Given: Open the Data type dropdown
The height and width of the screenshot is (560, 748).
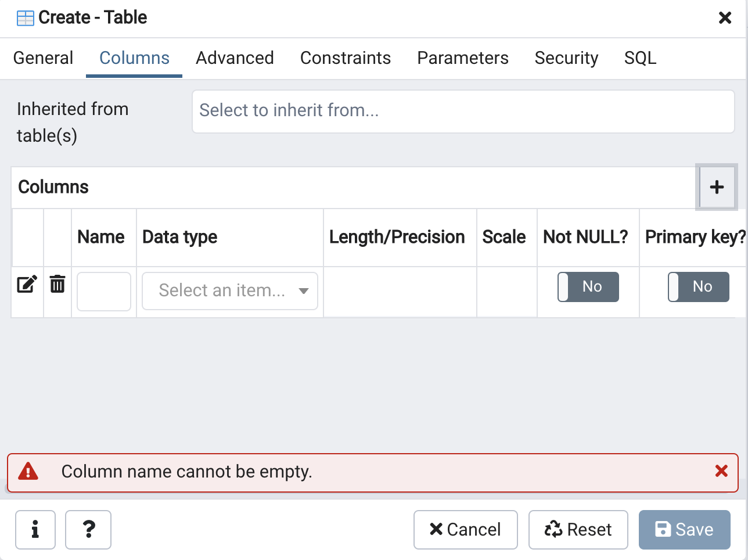Looking at the screenshot, I should tap(229, 291).
